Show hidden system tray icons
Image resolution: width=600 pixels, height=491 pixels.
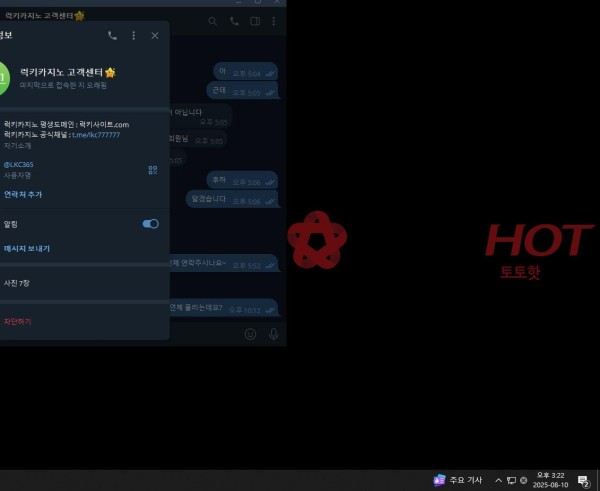pos(498,480)
